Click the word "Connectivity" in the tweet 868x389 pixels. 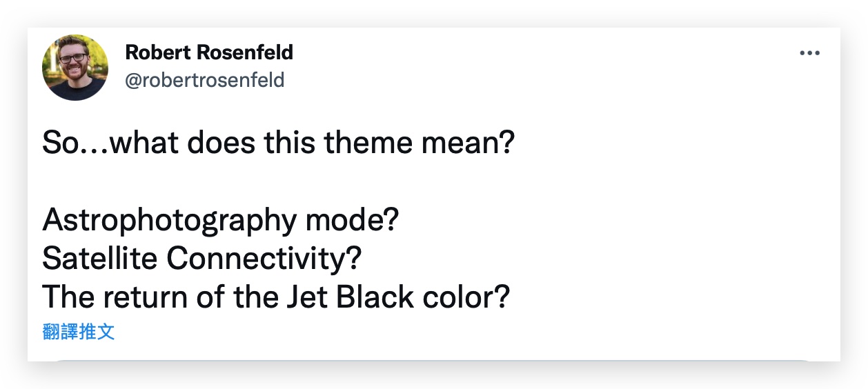[x=257, y=259]
